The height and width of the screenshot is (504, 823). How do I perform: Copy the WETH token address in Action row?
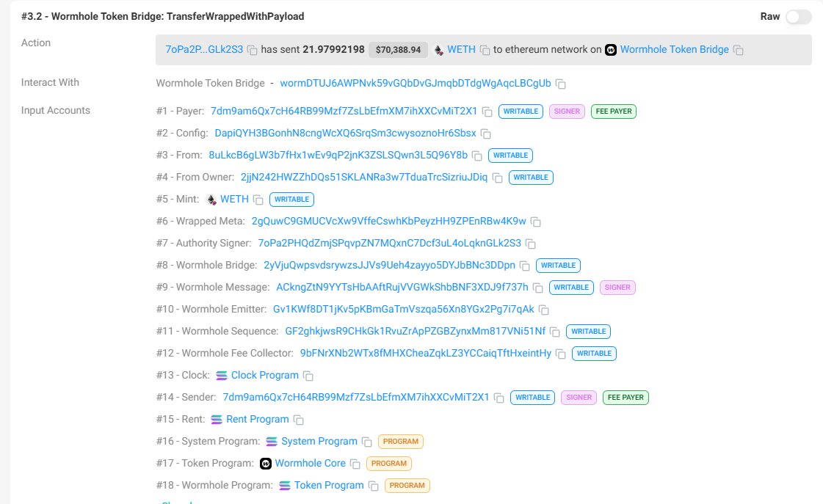[x=485, y=51]
